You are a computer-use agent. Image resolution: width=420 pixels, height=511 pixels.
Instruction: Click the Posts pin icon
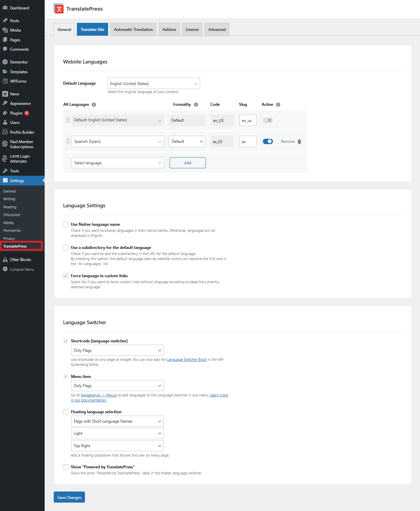coord(5,20)
